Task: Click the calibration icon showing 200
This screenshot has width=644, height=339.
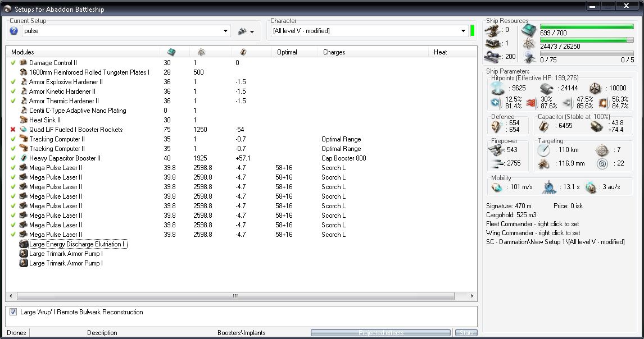Action: pyautogui.click(x=492, y=57)
